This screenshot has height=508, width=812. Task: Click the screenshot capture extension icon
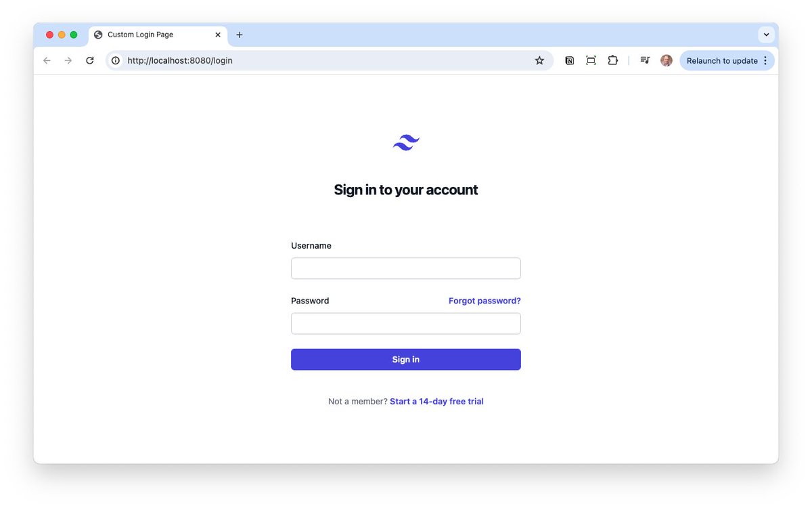click(x=591, y=60)
